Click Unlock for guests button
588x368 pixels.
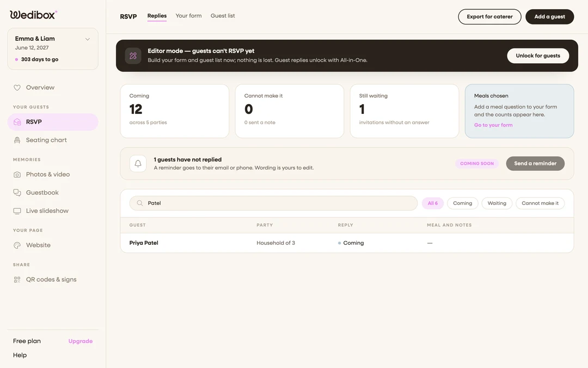(538, 56)
